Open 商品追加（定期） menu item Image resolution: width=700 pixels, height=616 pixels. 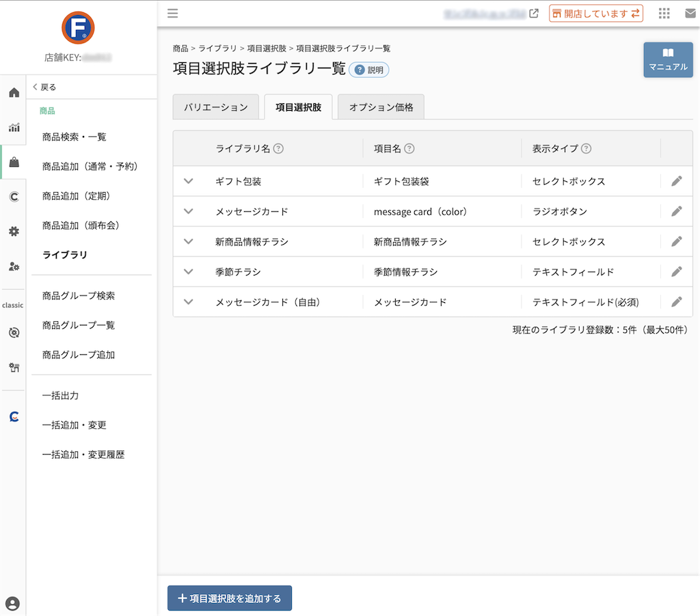(76, 196)
